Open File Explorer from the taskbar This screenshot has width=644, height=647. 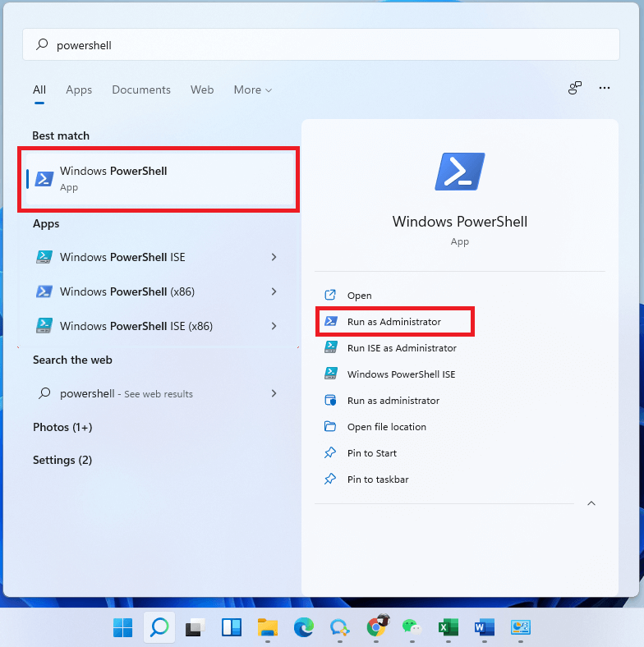(x=267, y=628)
